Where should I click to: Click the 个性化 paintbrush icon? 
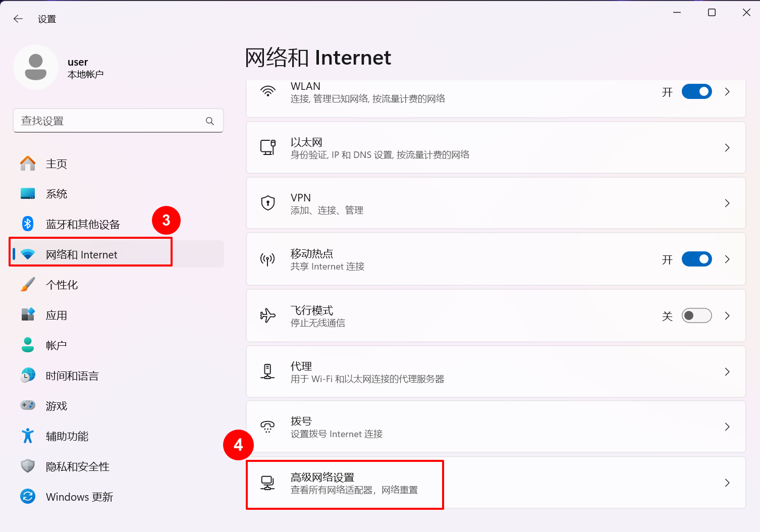point(28,285)
